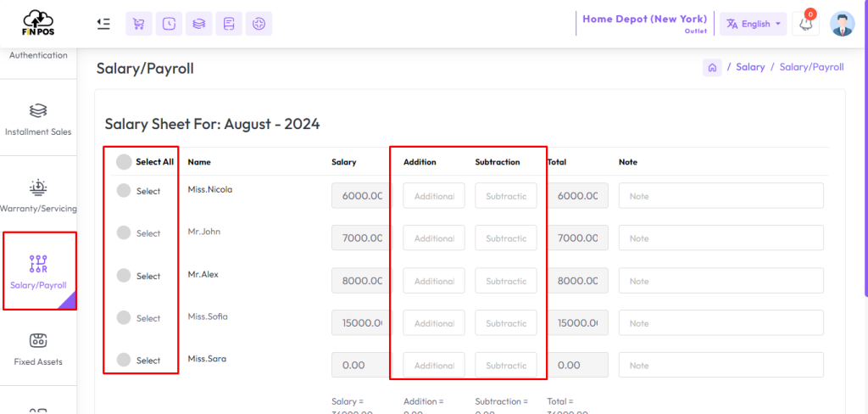Click the FINPOS logo
This screenshot has width=868, height=414.
click(38, 23)
